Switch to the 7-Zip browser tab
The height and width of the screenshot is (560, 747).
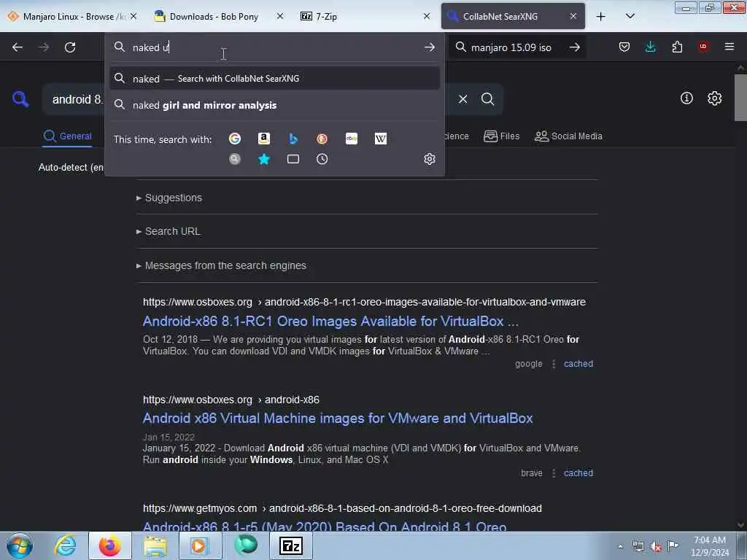365,16
